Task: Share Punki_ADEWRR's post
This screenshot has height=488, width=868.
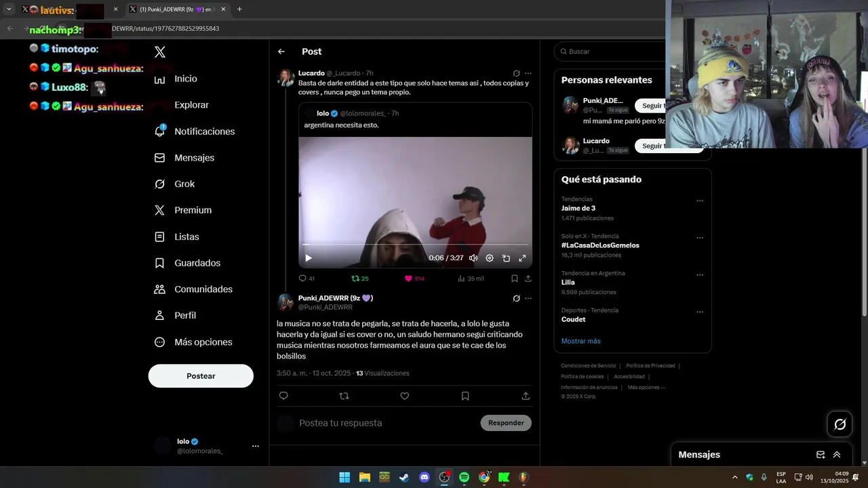Action: (526, 396)
